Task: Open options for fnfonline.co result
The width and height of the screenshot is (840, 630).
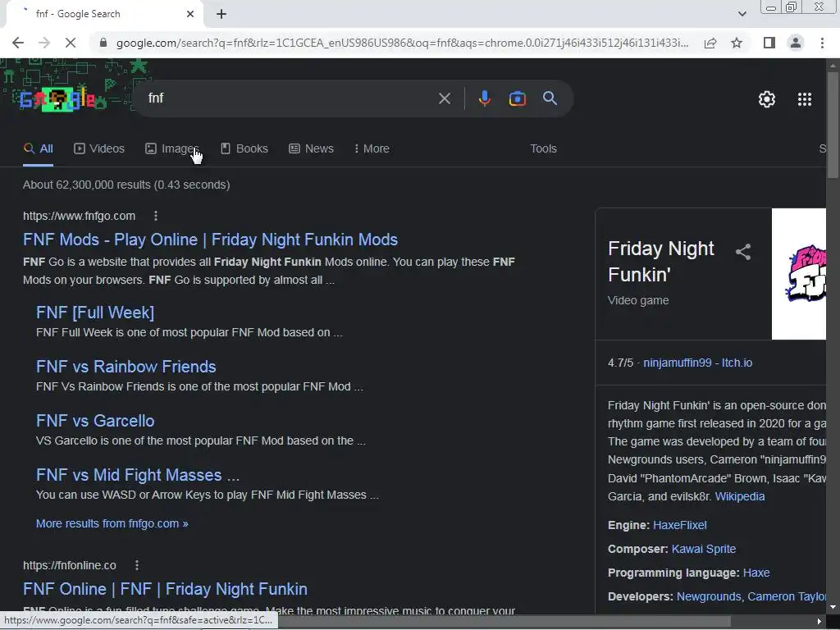Action: click(x=137, y=565)
